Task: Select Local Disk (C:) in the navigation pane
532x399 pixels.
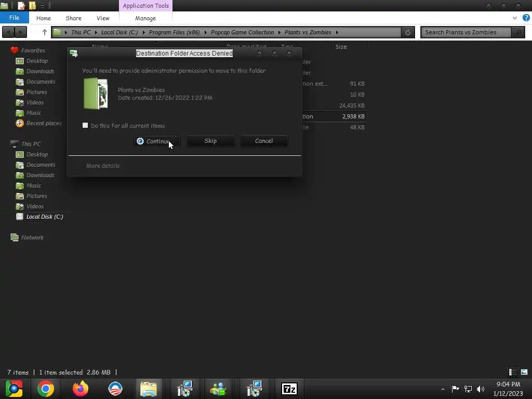Action: [x=45, y=217]
